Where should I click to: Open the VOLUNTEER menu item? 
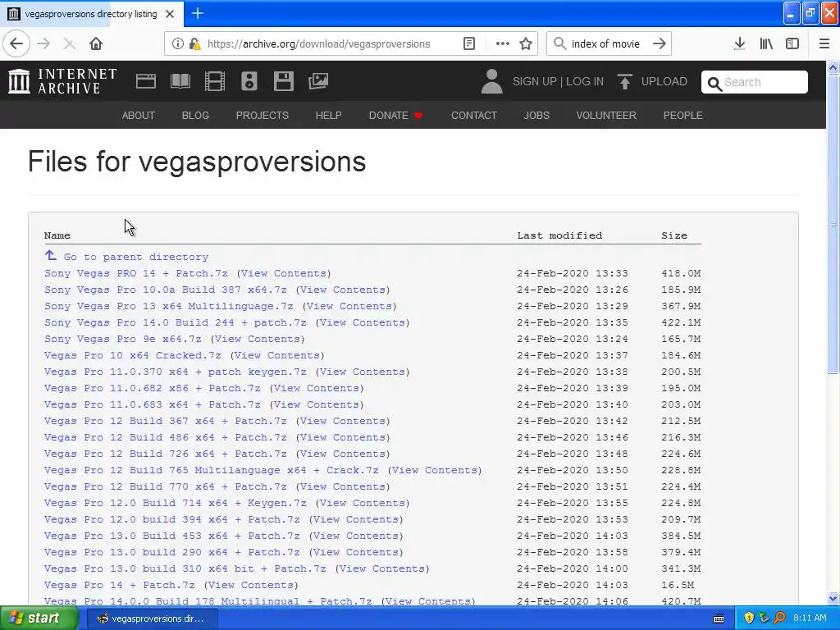(606, 115)
